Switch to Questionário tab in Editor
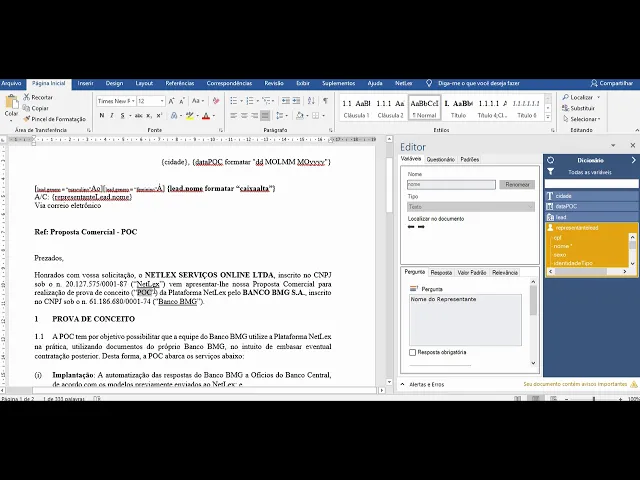 click(x=440, y=160)
